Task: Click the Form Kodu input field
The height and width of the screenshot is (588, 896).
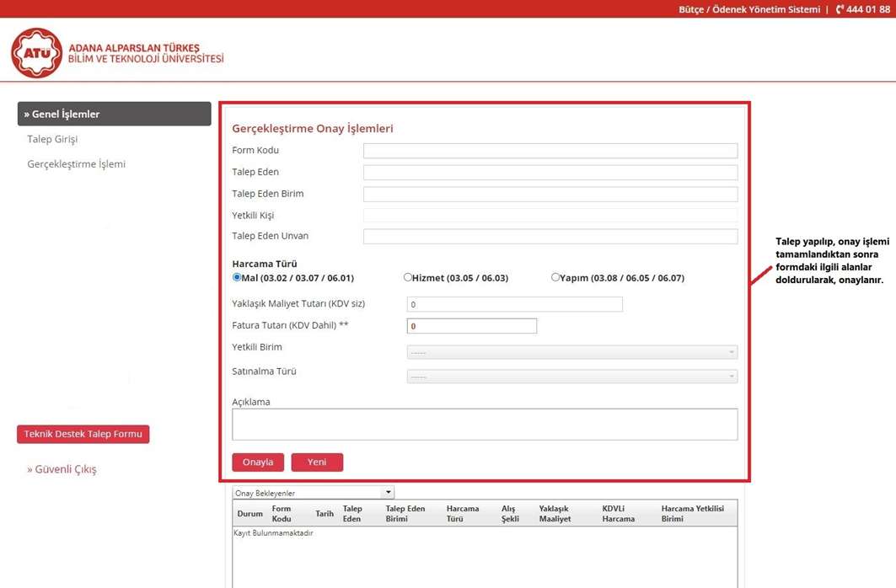Action: pos(550,151)
